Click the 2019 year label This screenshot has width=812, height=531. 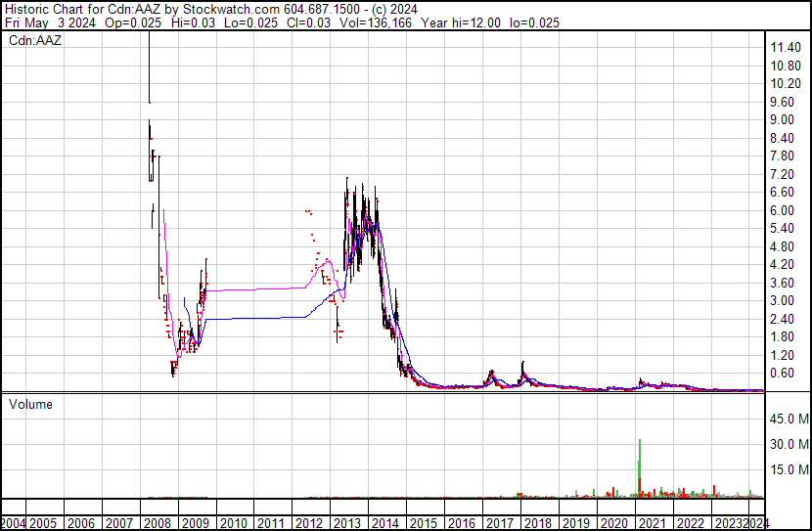576,523
